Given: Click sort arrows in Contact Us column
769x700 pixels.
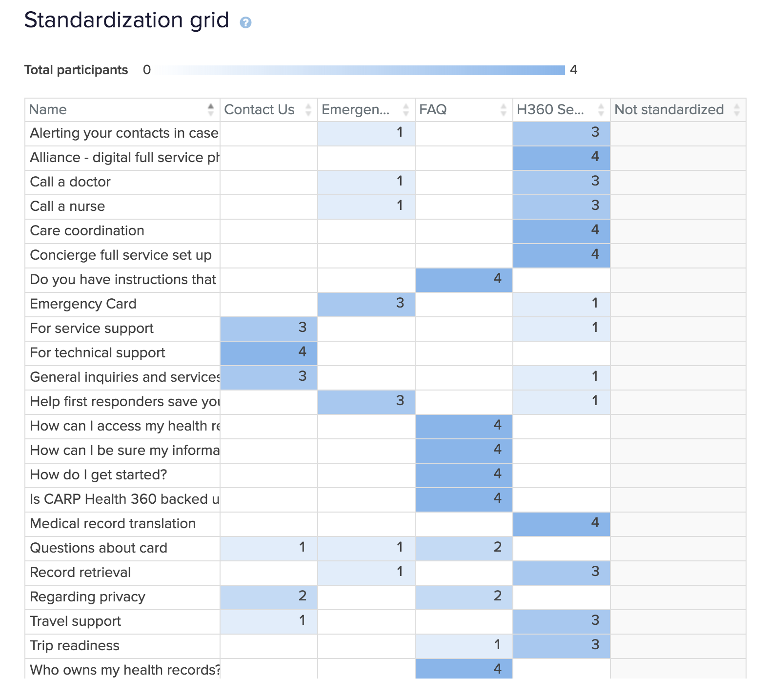Looking at the screenshot, I should point(308,109).
